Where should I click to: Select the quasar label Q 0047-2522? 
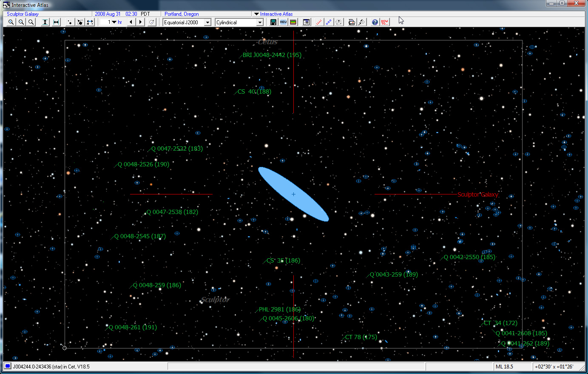[177, 148]
